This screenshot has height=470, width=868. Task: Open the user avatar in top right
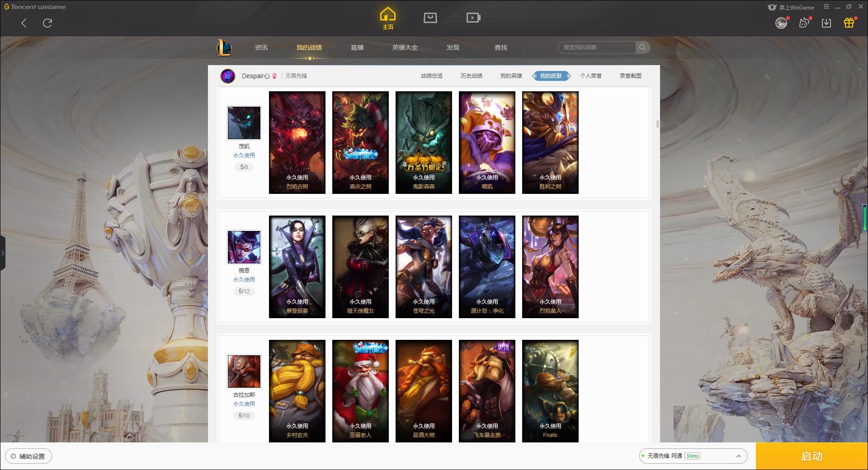tap(781, 23)
